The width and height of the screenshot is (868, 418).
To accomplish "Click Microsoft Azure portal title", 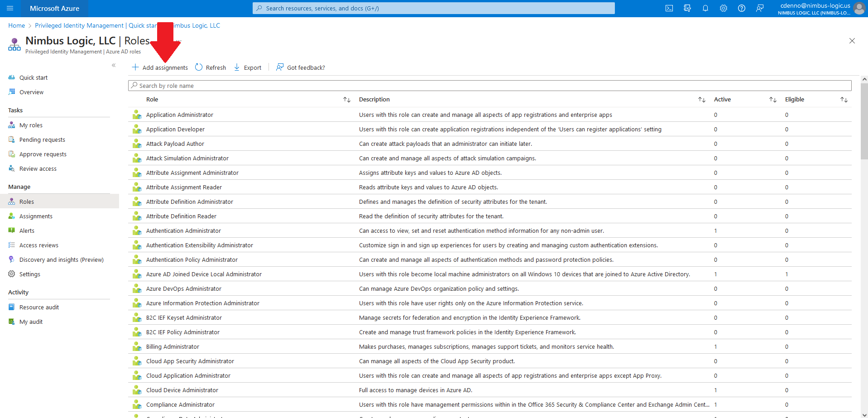I will point(54,8).
